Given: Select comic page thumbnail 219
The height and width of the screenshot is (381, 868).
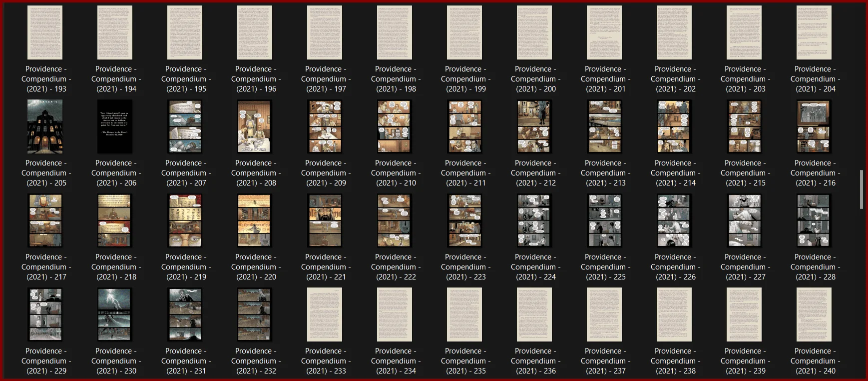Looking at the screenshot, I should (x=185, y=220).
